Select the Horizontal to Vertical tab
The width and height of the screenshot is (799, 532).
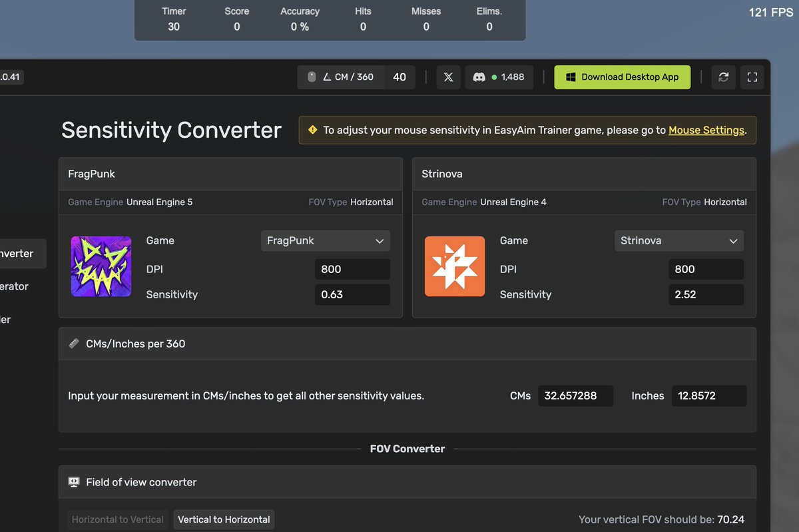[118, 519]
